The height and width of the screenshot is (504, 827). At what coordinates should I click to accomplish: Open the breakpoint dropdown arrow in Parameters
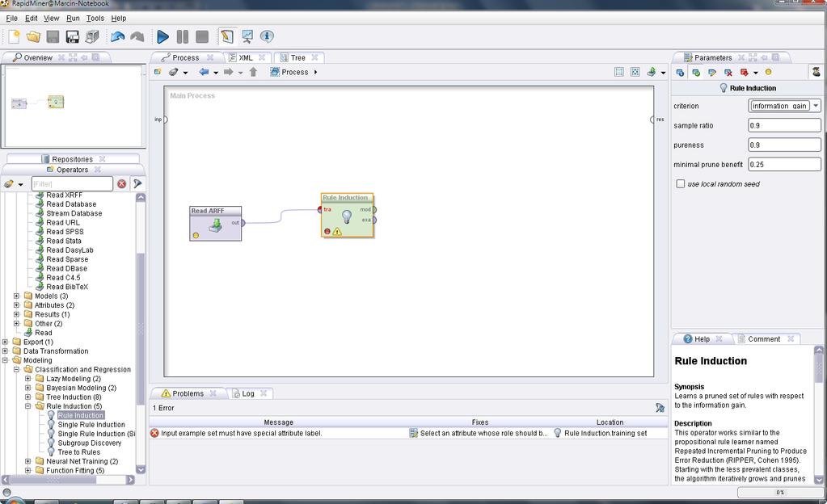(x=756, y=73)
